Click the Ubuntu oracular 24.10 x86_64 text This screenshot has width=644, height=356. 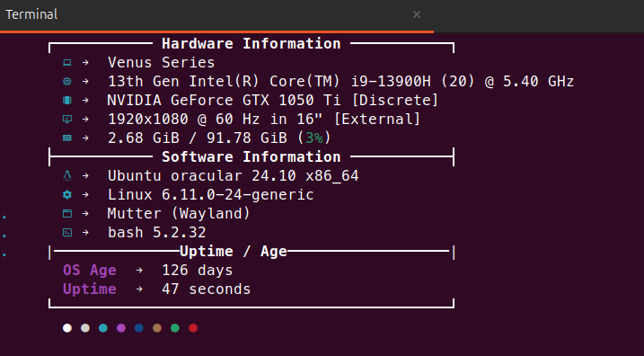pos(233,176)
